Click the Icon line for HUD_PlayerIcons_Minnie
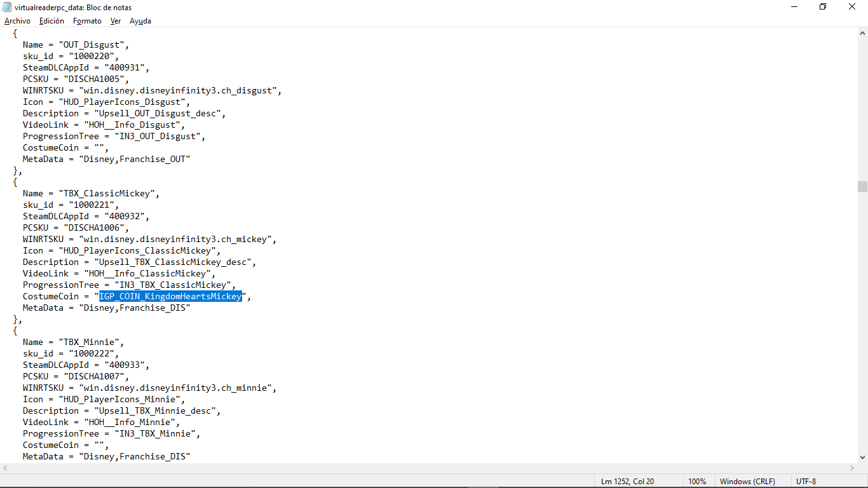The image size is (868, 488). pos(104,400)
